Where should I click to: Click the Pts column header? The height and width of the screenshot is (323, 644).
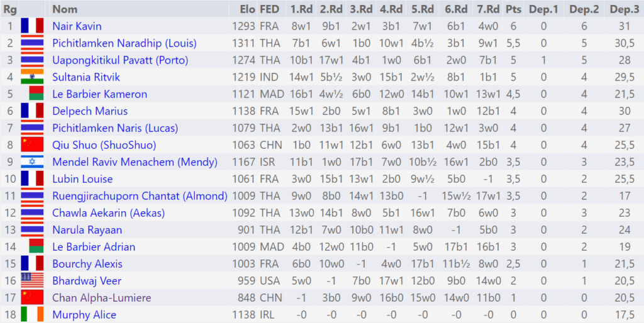[x=513, y=9]
